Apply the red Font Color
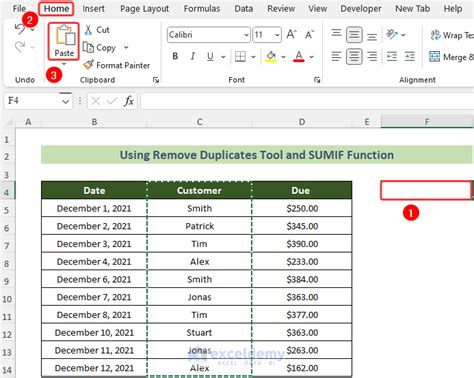 coord(299,57)
